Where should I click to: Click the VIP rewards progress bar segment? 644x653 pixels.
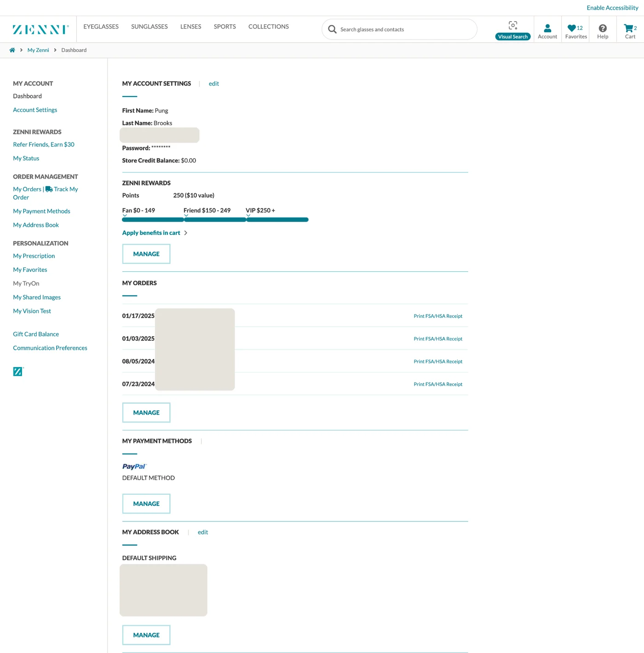[277, 220]
